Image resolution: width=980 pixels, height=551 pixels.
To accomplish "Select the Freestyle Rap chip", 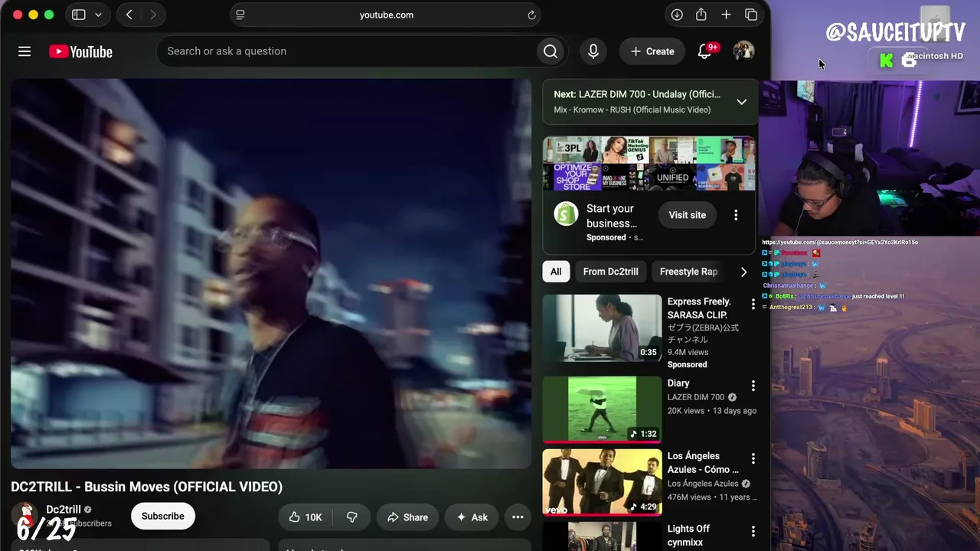I will [x=688, y=272].
